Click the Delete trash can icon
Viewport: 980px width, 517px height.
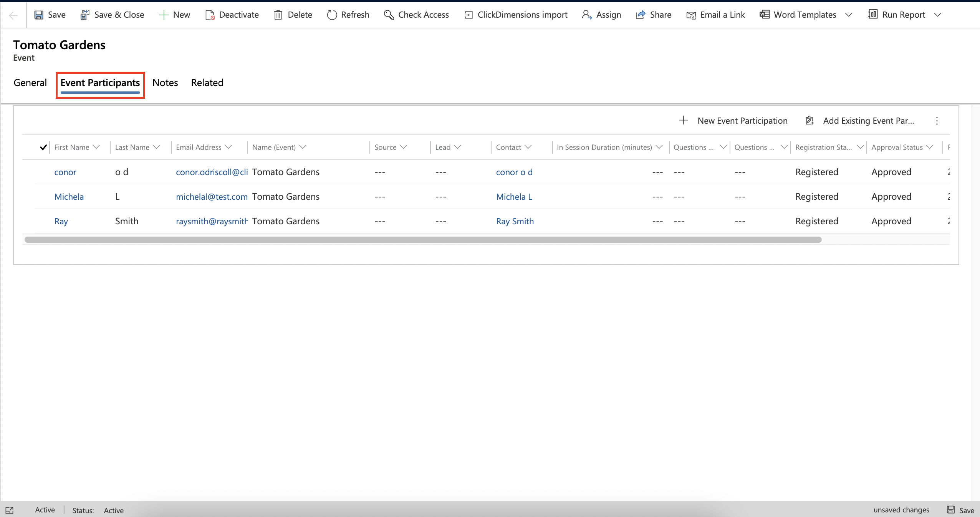278,15
